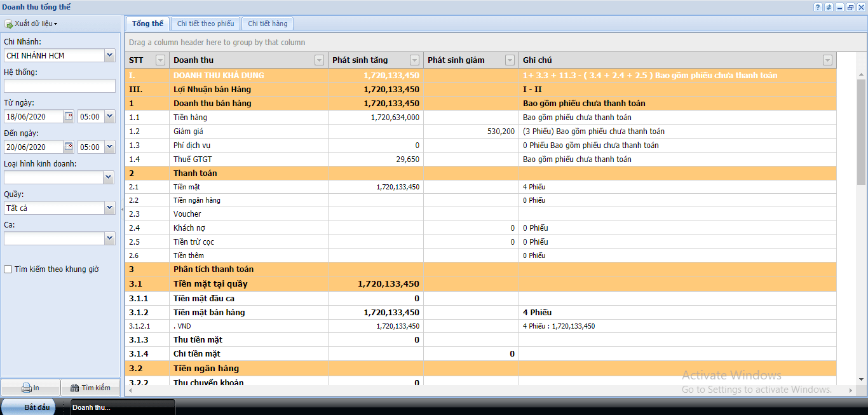Open calendar picker for Từ ngày

[69, 116]
